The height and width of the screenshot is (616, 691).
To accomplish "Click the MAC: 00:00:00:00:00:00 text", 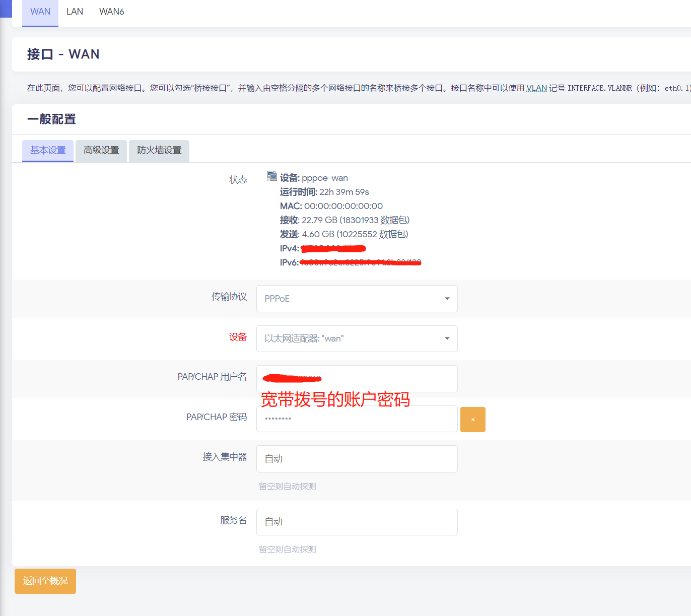I will pos(331,206).
